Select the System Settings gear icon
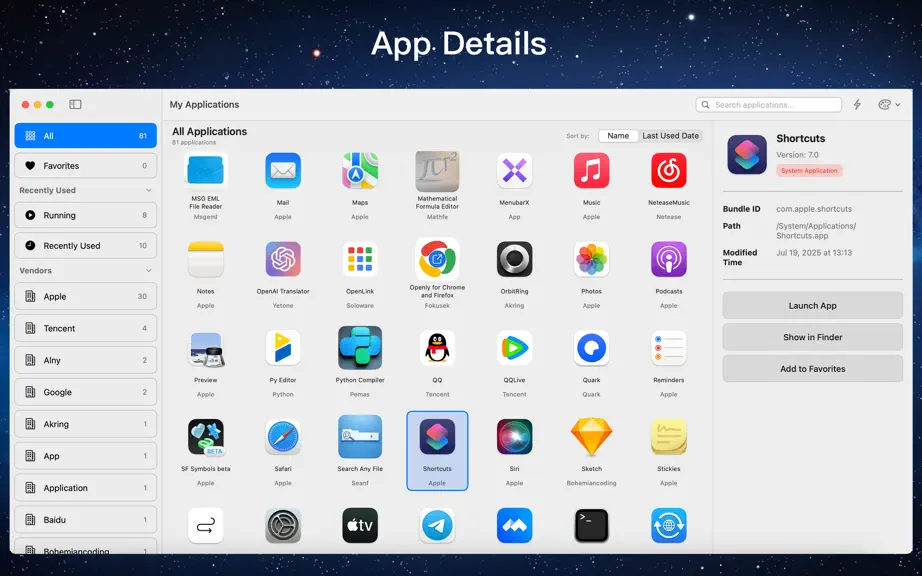This screenshot has height=576, width=922. click(x=283, y=525)
